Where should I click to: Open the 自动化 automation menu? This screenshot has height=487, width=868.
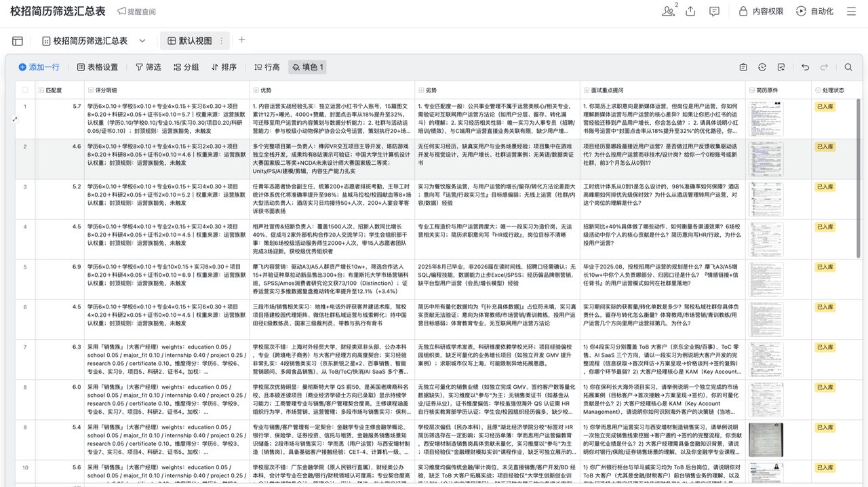(x=815, y=12)
